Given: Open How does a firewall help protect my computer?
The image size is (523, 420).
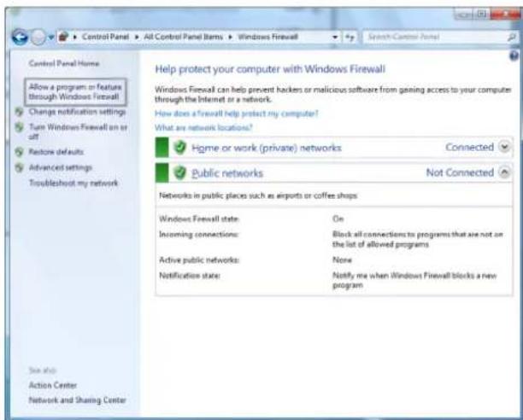Looking at the screenshot, I should pyautogui.click(x=237, y=114).
